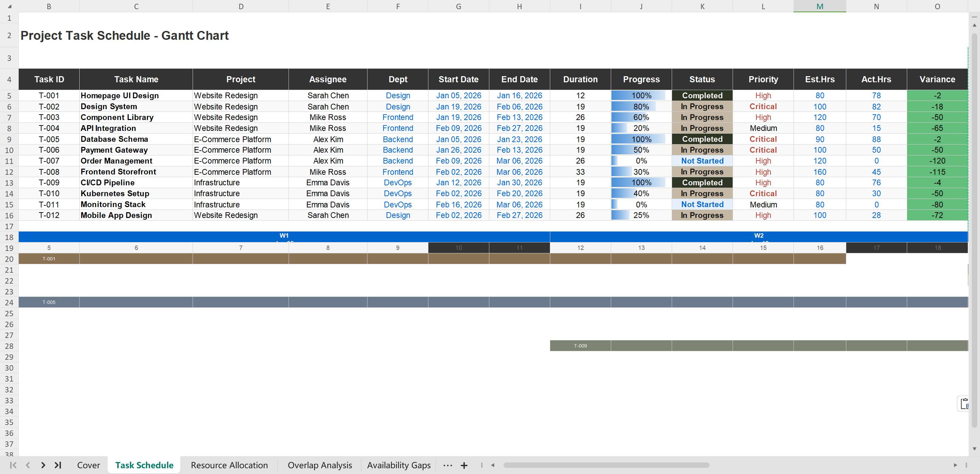Viewport: 980px width, 474px height.
Task: Click the 60% progress bar for Component Library
Action: (641, 117)
